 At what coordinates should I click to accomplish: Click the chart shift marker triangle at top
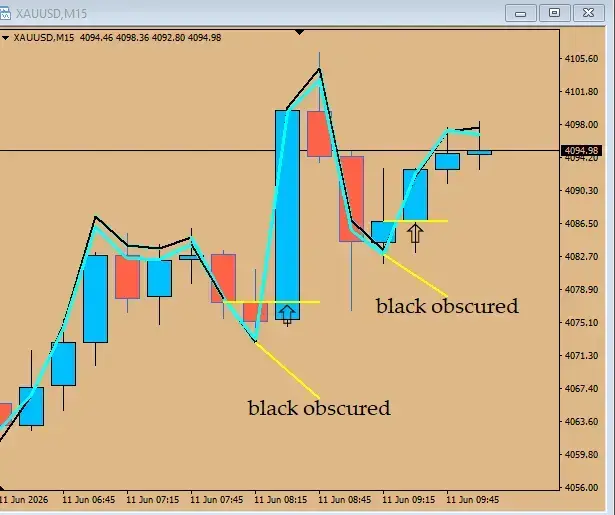tap(299, 32)
